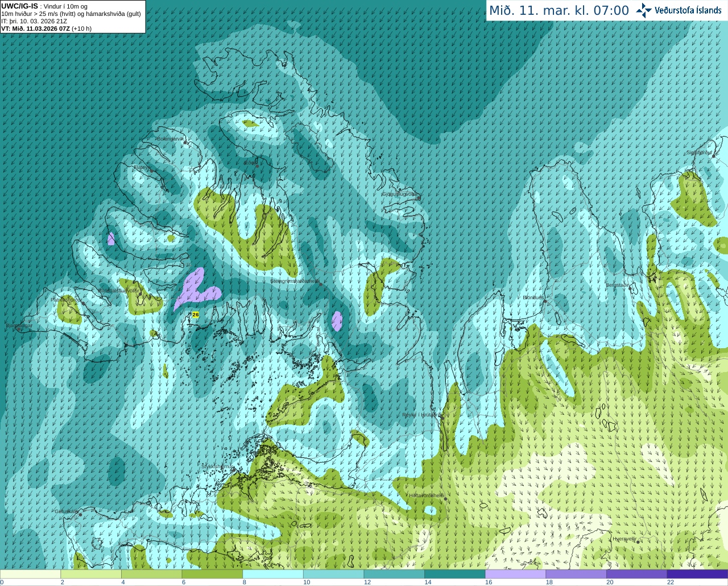Click the station dot beside Holtavörðuheiði
Image resolution: width=728 pixels, height=586 pixels.
pos(445,499)
